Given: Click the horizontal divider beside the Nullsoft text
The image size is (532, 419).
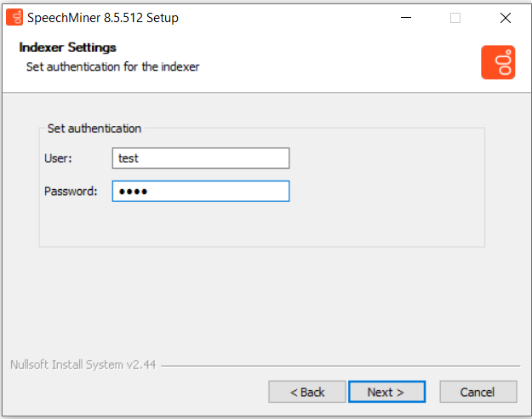Looking at the screenshot, I should pos(340,366).
